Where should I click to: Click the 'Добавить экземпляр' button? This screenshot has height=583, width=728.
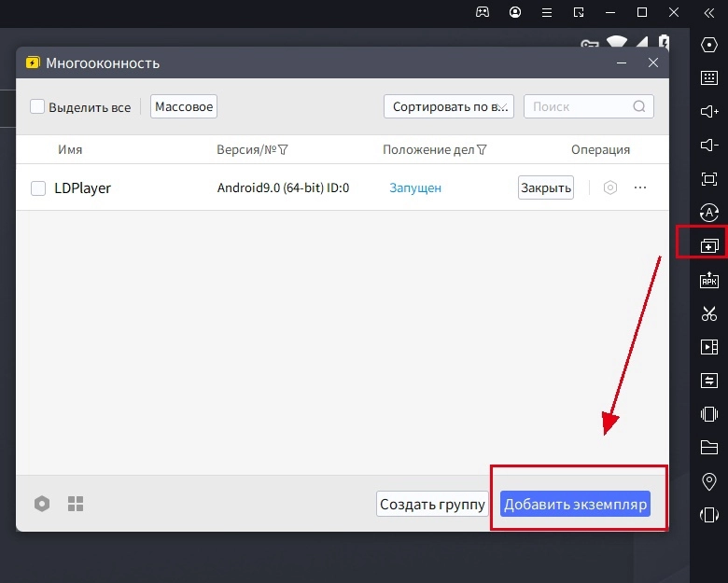pyautogui.click(x=575, y=505)
